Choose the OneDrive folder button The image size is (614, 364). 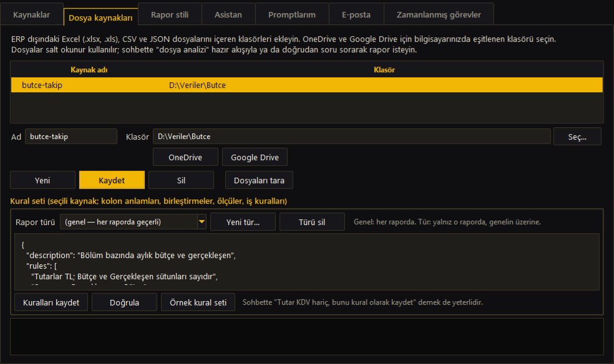coord(185,157)
